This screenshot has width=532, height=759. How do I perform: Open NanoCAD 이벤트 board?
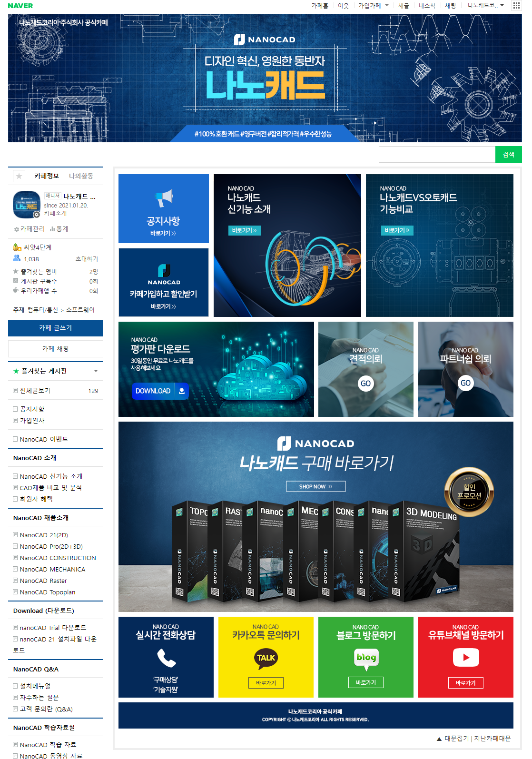click(x=44, y=439)
